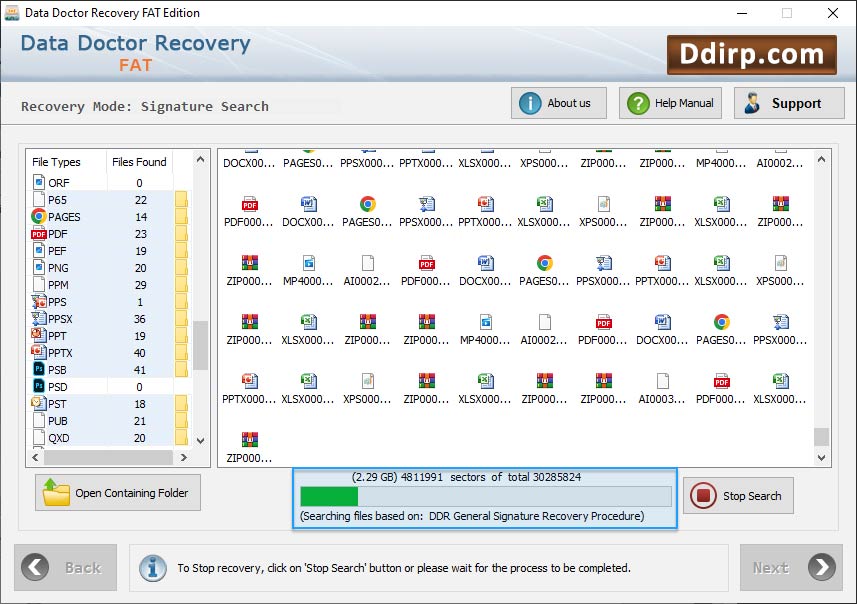Click the Files Found value 41 for PSB
Screen dimensions: 857x604
point(140,370)
